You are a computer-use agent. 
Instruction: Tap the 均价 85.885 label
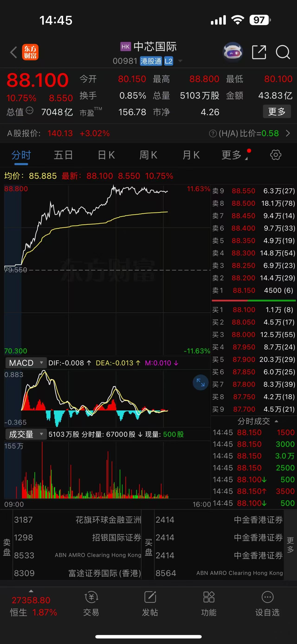click(x=30, y=176)
